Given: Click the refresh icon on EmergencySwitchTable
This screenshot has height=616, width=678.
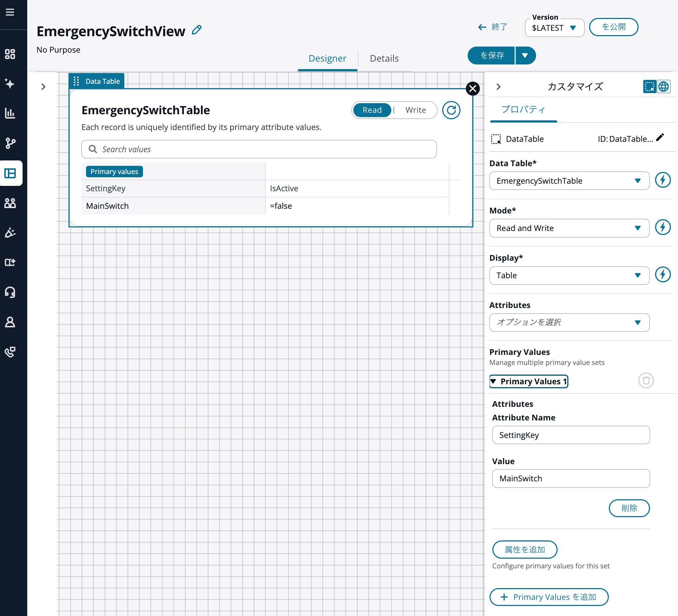Looking at the screenshot, I should click(451, 110).
